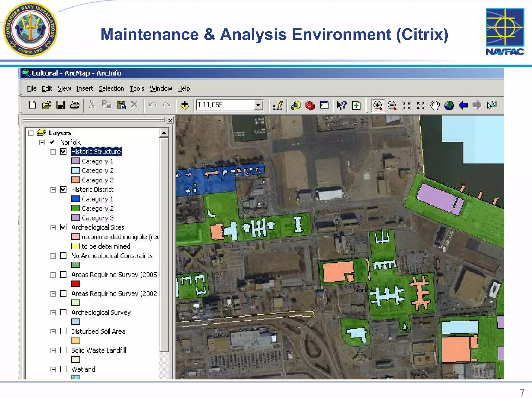The image size is (532, 398).
Task: Create a new map document
Action: click(x=32, y=105)
